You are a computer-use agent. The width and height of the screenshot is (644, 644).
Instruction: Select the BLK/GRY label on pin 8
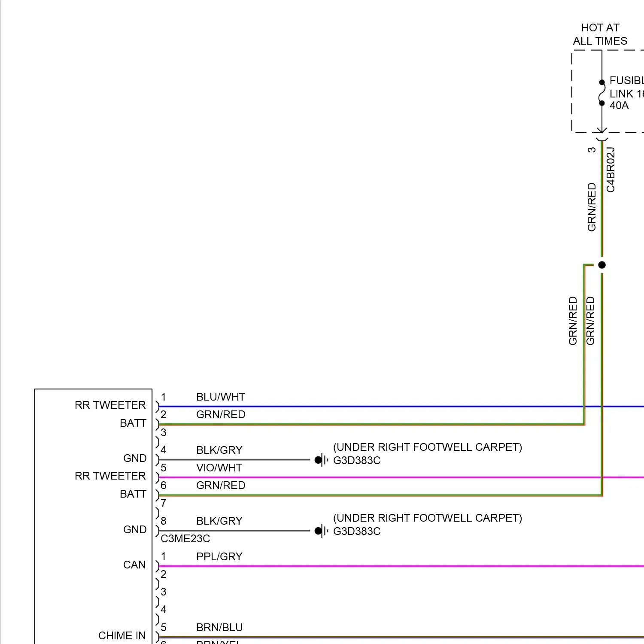point(219,521)
